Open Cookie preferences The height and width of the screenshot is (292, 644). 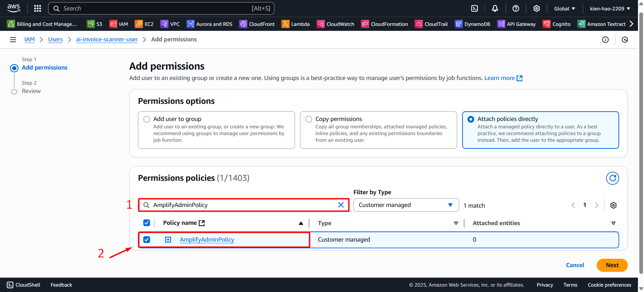click(x=609, y=285)
